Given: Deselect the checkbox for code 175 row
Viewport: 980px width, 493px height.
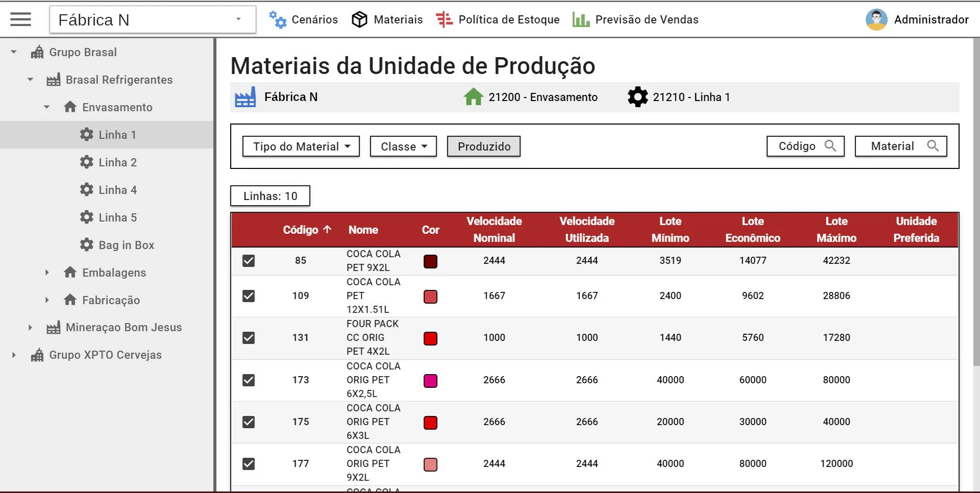Looking at the screenshot, I should click(x=249, y=422).
